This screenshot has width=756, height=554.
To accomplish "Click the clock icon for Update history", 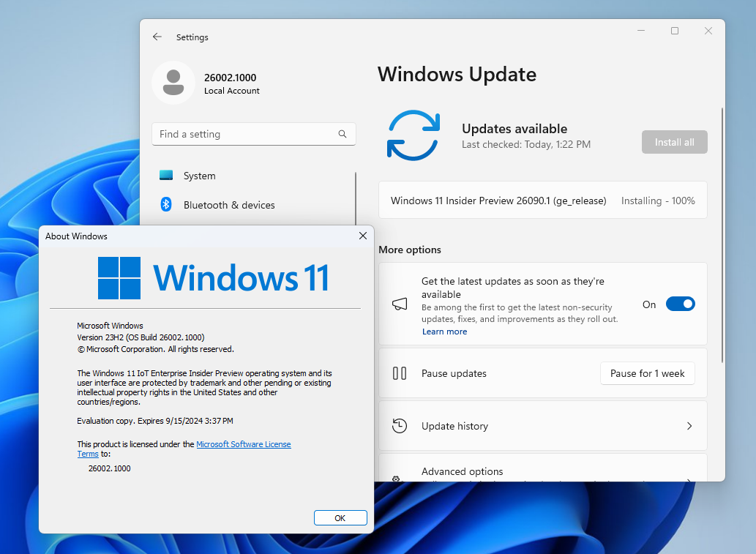I will click(x=400, y=426).
